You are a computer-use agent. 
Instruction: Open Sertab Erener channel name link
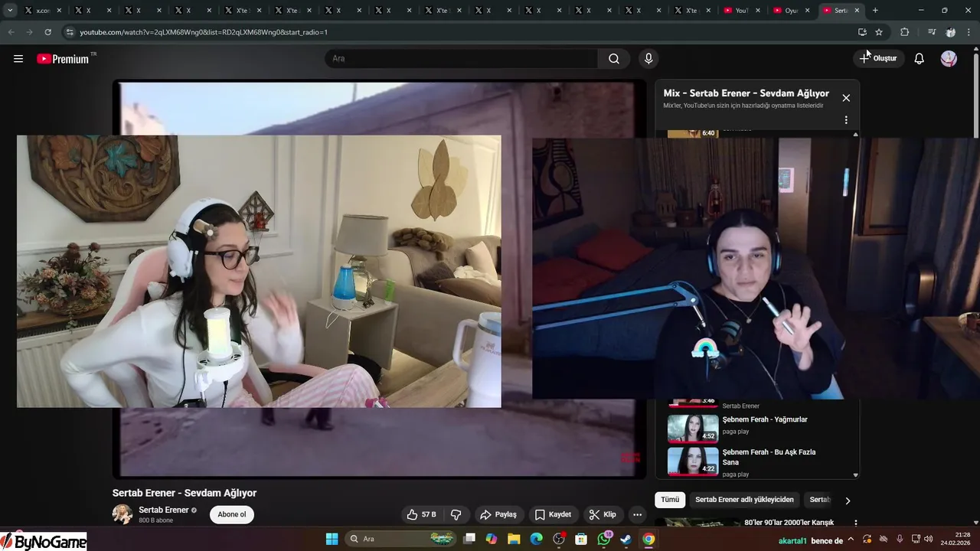pyautogui.click(x=164, y=510)
